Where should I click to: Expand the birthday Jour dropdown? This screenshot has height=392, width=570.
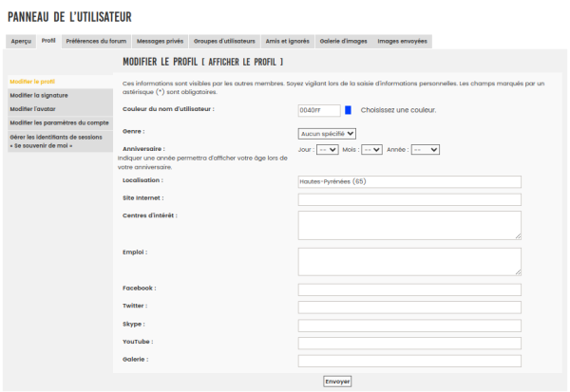pyautogui.click(x=327, y=150)
